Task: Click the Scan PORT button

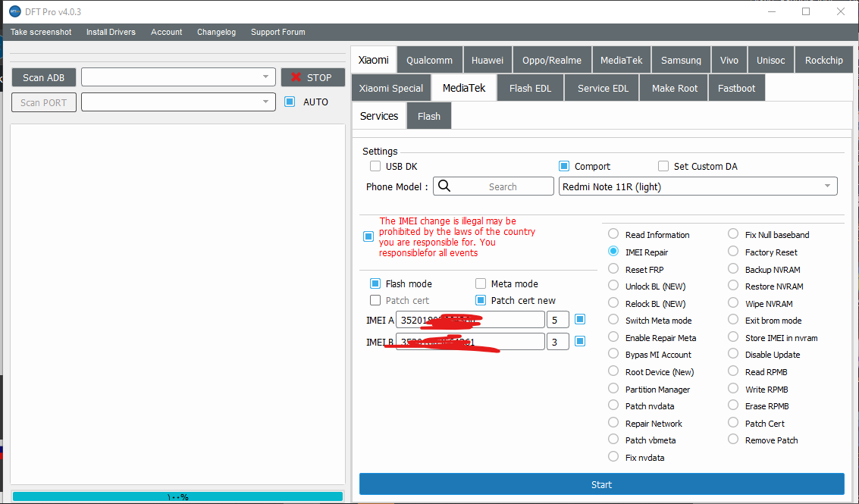Action: click(44, 102)
